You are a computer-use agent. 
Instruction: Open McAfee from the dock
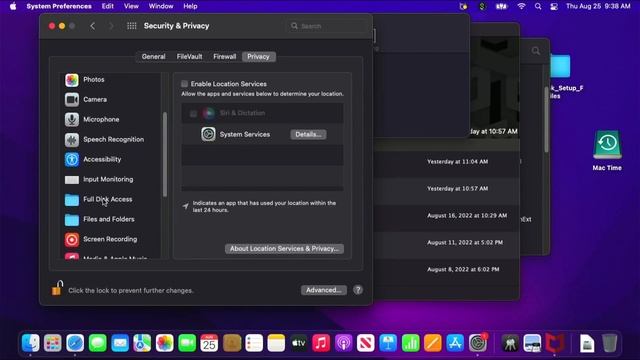pos(555,343)
